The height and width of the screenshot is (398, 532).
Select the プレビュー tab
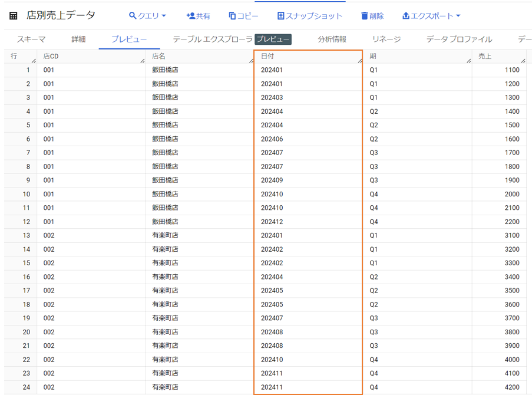tap(129, 40)
